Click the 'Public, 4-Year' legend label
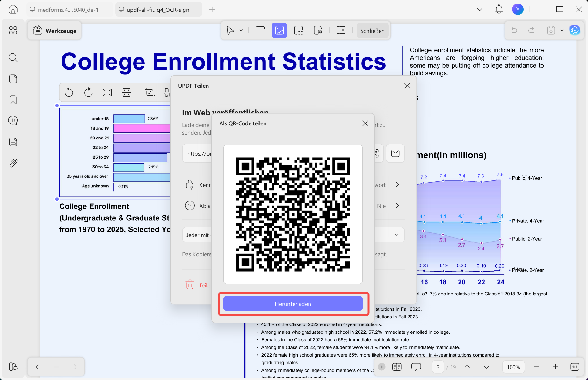This screenshot has width=588, height=380. [x=527, y=178]
